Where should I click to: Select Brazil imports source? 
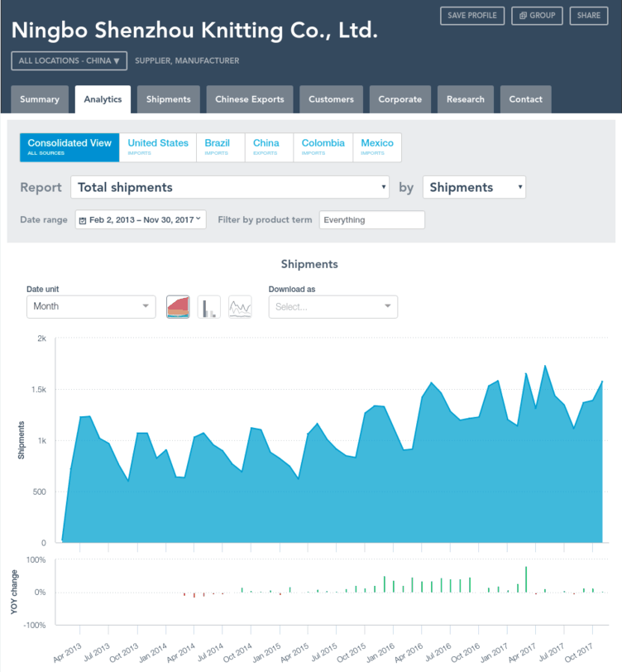click(221, 147)
